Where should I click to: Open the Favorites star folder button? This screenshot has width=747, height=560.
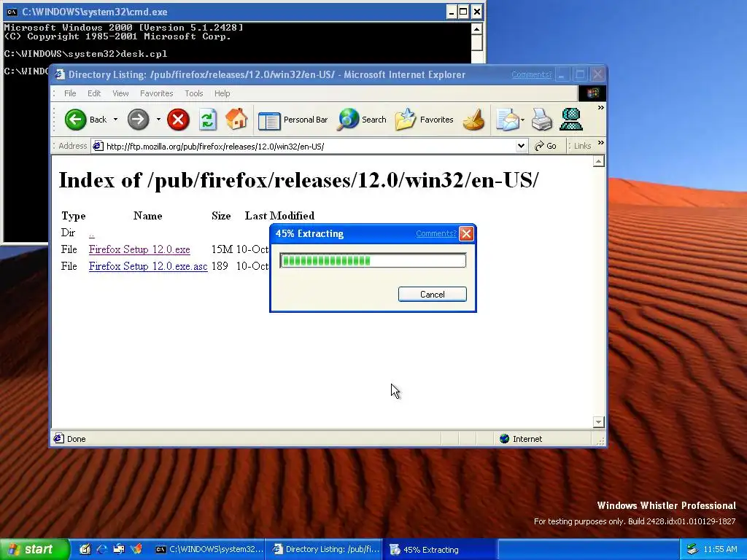coord(424,120)
